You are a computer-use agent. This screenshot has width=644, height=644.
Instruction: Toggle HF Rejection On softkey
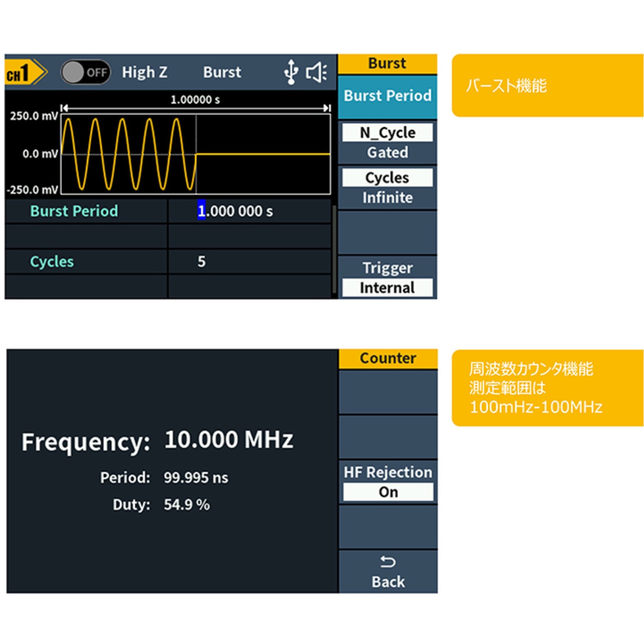point(388,482)
